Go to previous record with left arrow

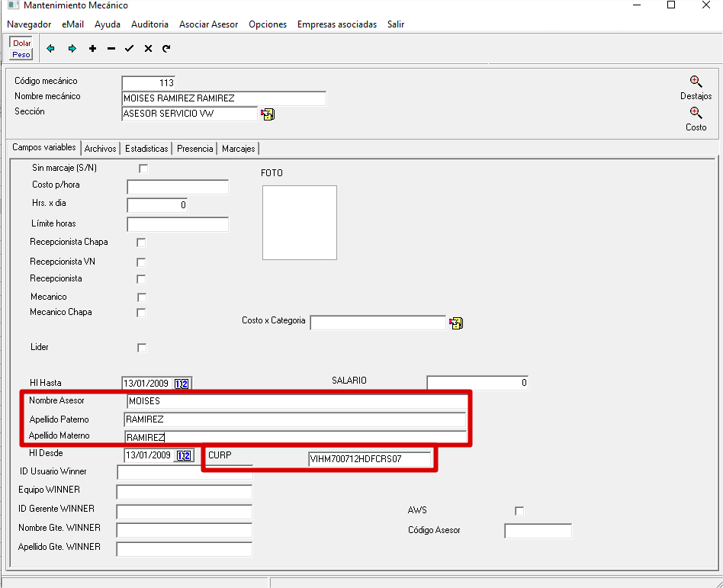point(51,48)
